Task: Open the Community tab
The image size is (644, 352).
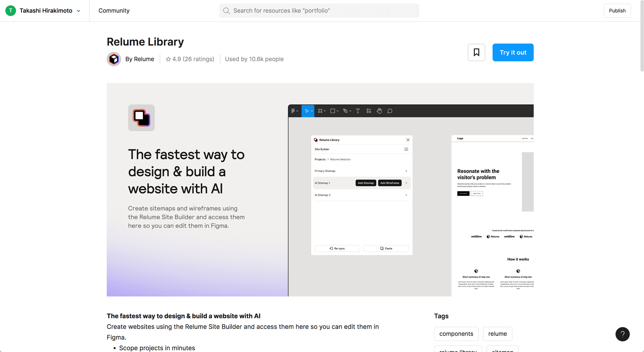Action: coord(114,11)
